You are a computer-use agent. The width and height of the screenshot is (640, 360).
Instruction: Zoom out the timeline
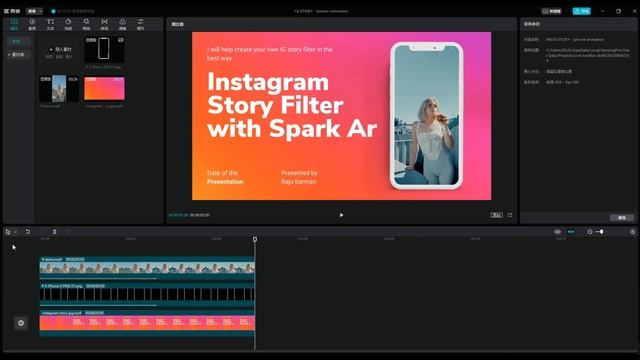(589, 232)
